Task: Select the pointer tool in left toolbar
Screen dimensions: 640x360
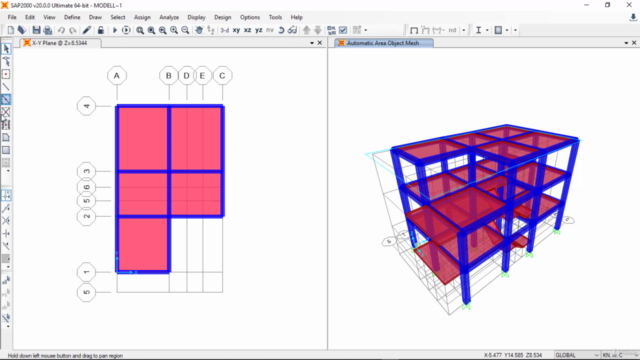Action: (6, 49)
